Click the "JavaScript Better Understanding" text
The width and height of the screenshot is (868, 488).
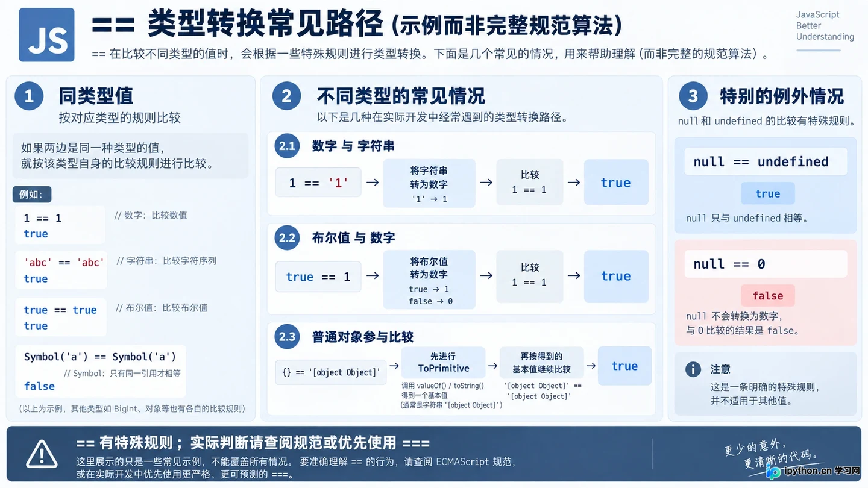point(825,25)
